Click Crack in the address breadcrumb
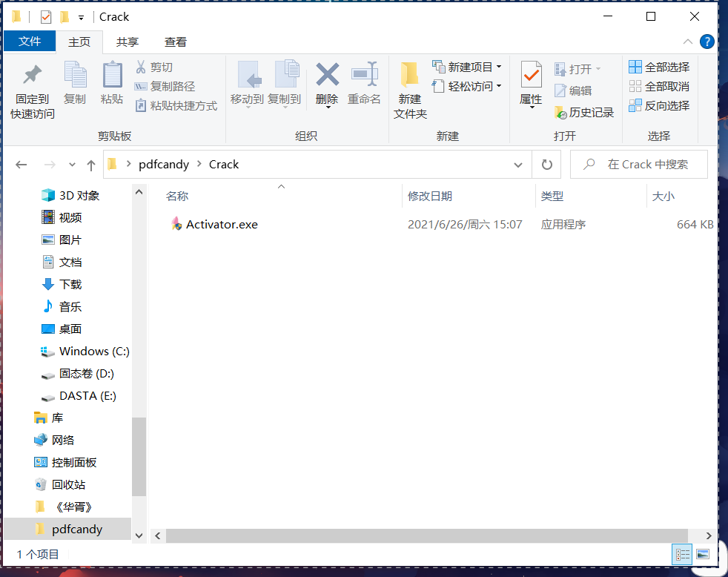The width and height of the screenshot is (728, 577). click(x=224, y=165)
